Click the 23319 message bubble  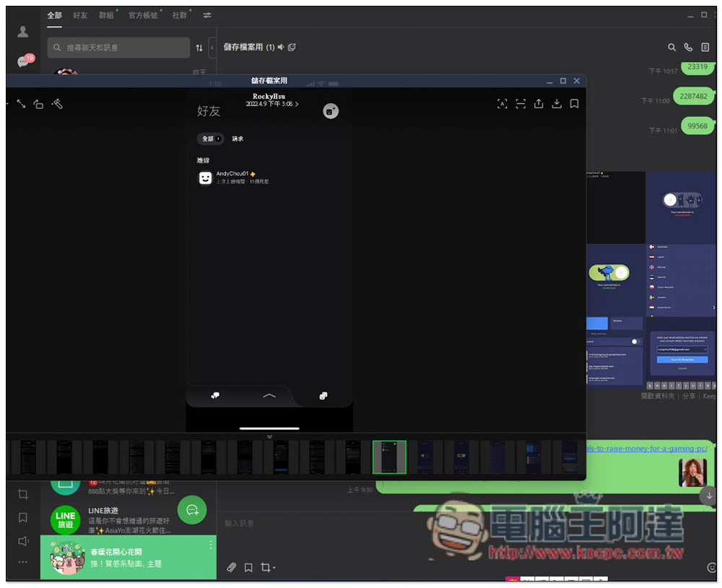pyautogui.click(x=697, y=67)
